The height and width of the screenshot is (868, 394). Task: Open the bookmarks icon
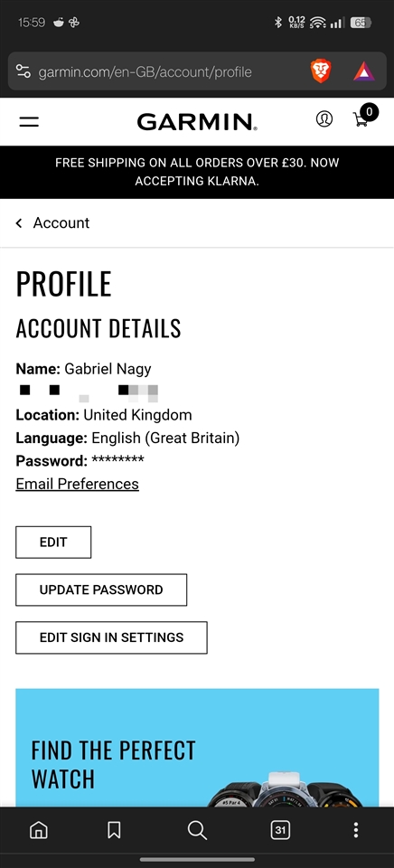click(114, 830)
